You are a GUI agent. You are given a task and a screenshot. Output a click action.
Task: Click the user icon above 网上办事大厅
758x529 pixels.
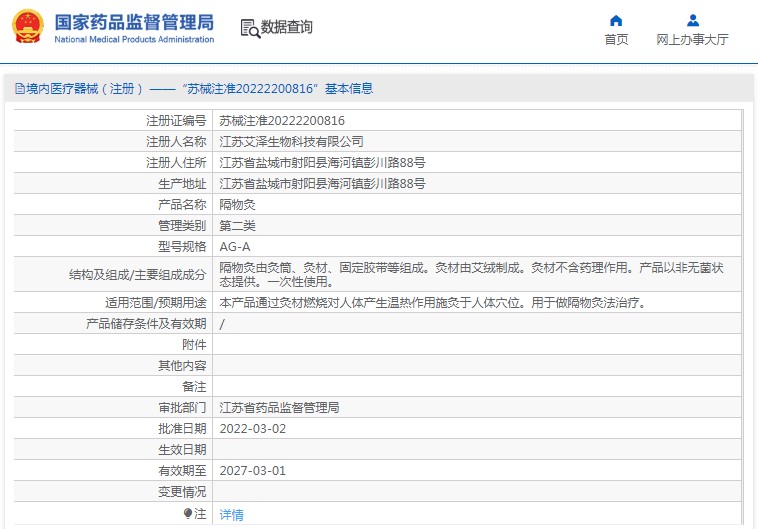[x=693, y=20]
